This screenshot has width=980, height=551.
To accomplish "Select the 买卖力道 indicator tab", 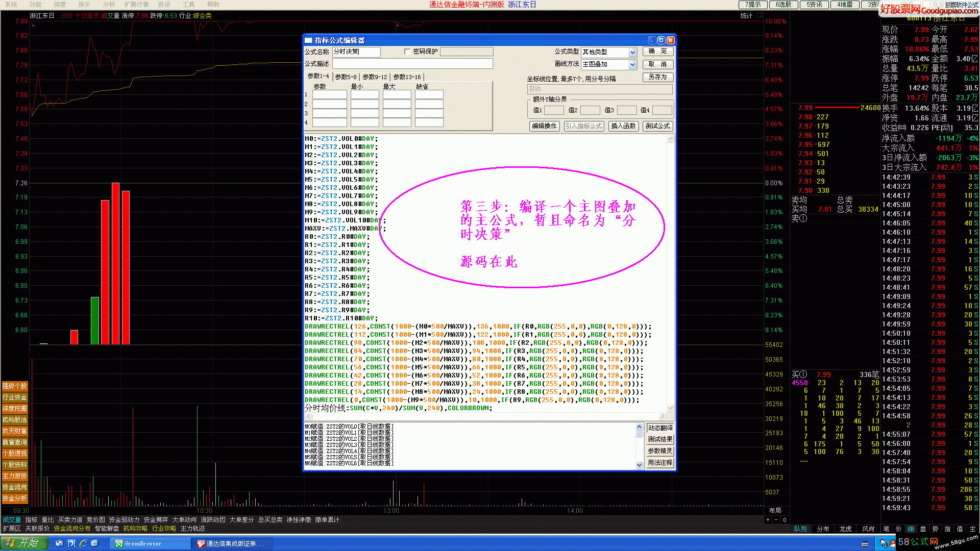I will coord(70,520).
